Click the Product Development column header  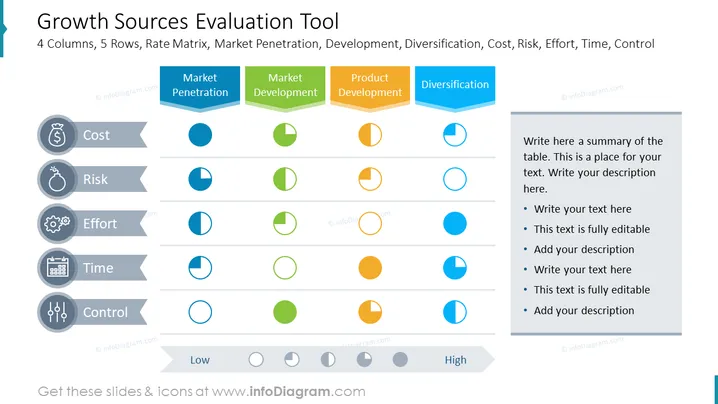[370, 88]
